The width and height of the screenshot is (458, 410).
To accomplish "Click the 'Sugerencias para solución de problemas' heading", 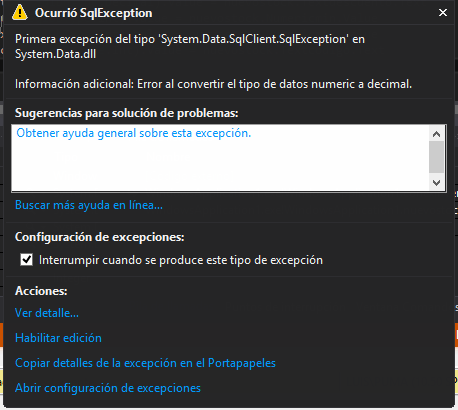I will point(127,113).
